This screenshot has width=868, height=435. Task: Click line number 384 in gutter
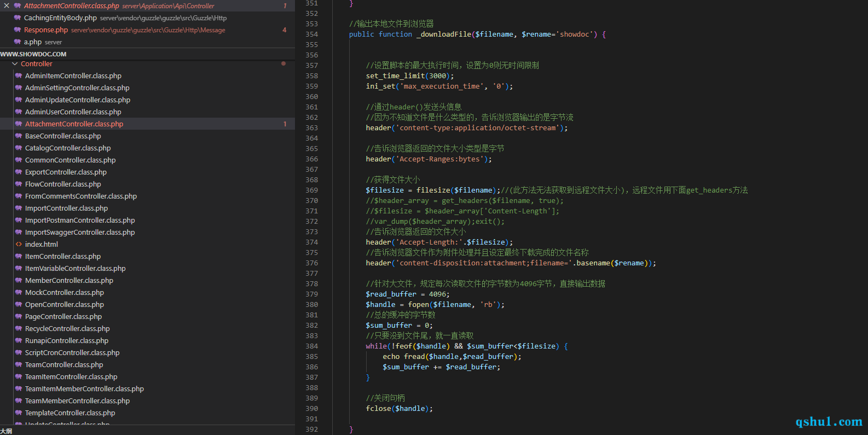(312, 346)
